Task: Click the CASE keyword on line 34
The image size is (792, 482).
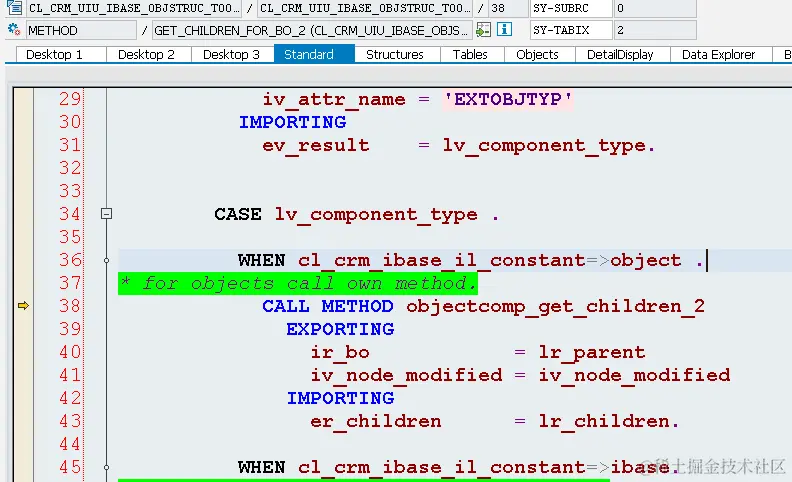Action: point(238,214)
